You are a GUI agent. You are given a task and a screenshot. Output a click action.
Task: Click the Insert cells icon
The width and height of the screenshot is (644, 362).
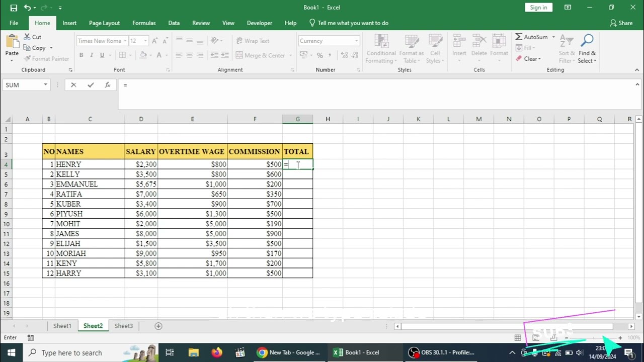click(x=459, y=42)
